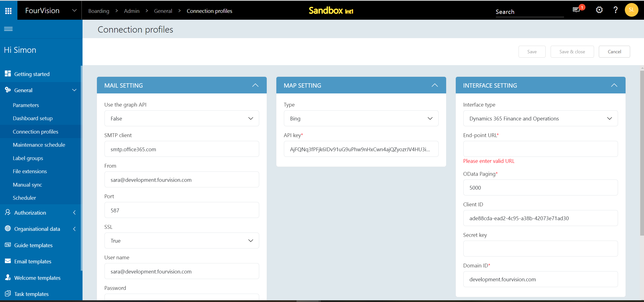Click the Connection profiles breadcrumb
Viewport: 644px width, 302px height.
209,11
